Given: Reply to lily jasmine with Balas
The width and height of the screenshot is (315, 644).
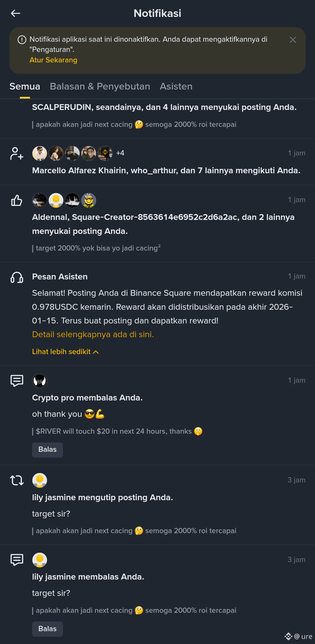Looking at the screenshot, I should pos(48,629).
